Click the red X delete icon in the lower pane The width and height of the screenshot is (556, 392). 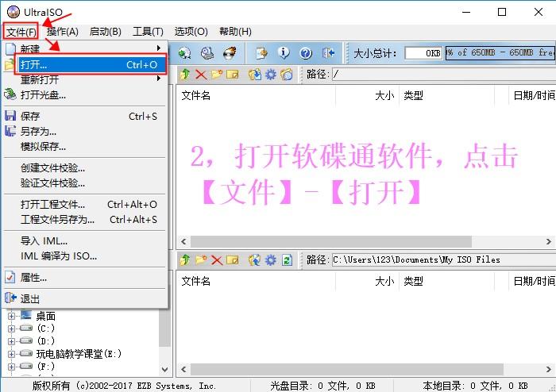(217, 259)
